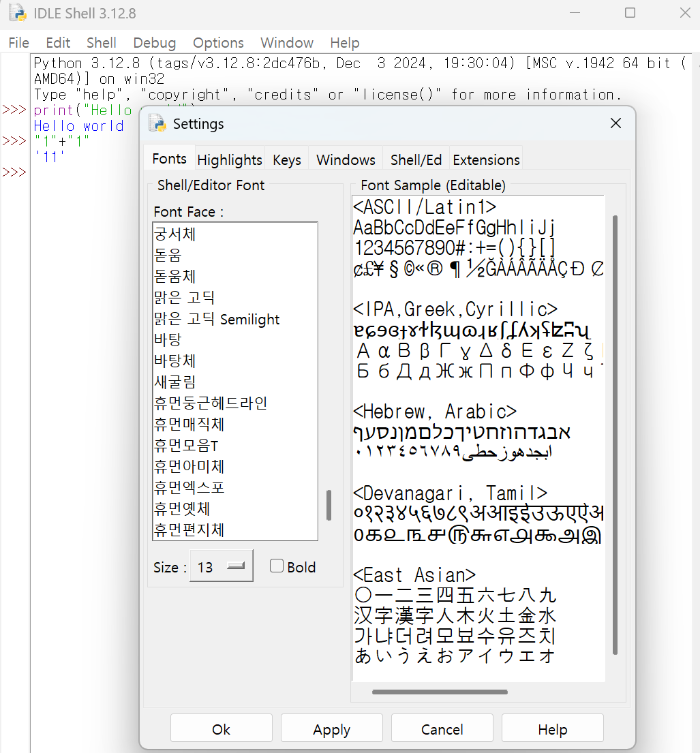
Task: Click the Settings dialog Python icon
Action: pos(157,123)
